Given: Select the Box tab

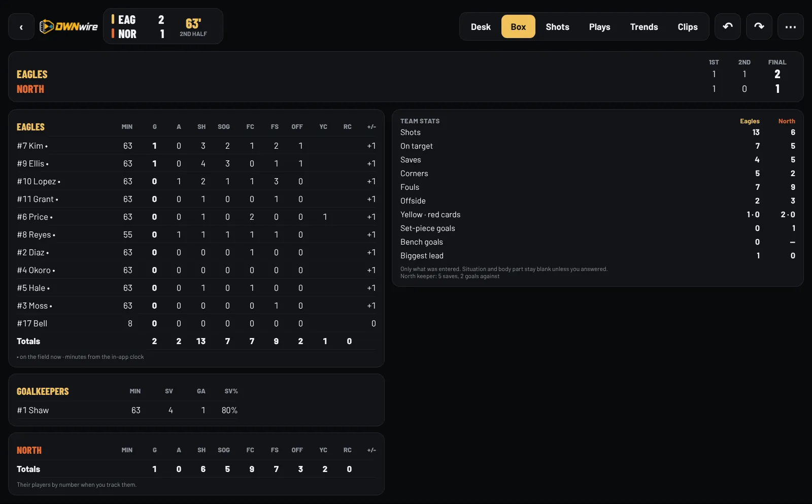Looking at the screenshot, I should tap(518, 27).
